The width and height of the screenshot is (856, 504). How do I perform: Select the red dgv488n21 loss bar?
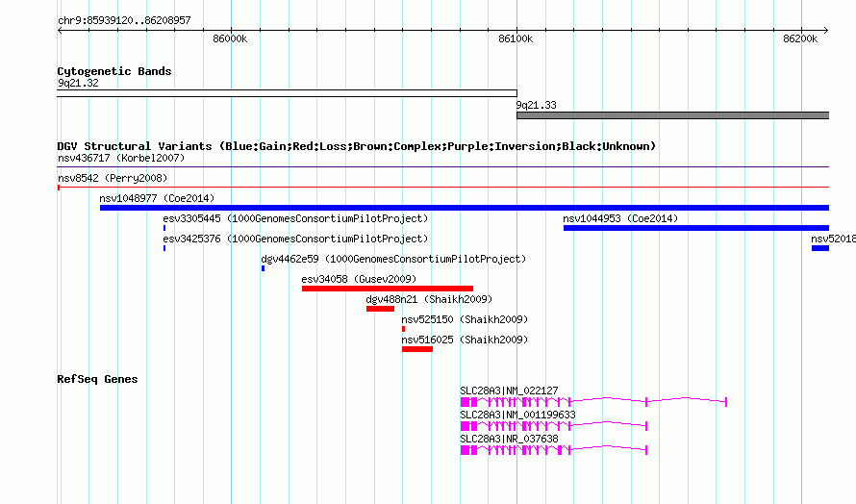pyautogui.click(x=380, y=309)
